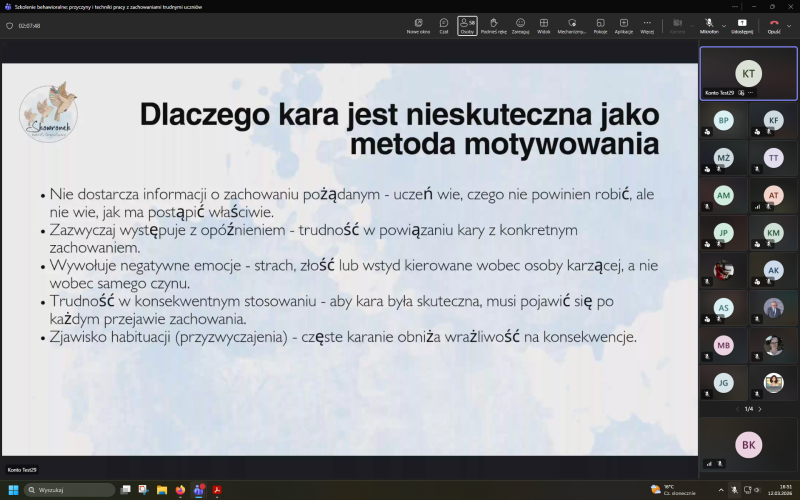
Task: Open the Czat chat panel
Action: pos(443,25)
